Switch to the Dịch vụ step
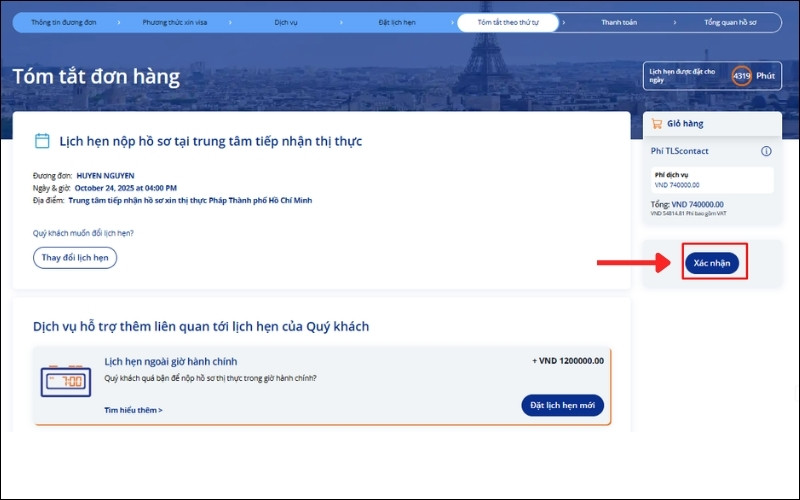 (x=286, y=21)
